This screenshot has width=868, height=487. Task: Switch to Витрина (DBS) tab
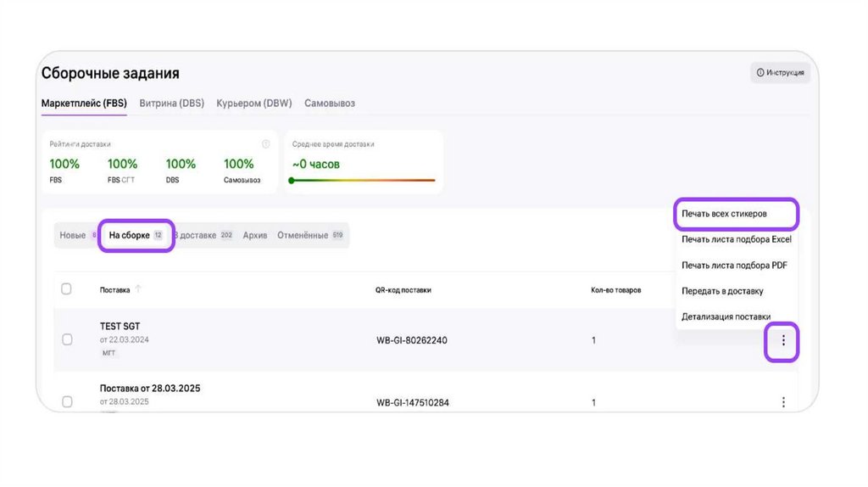pyautogui.click(x=171, y=103)
